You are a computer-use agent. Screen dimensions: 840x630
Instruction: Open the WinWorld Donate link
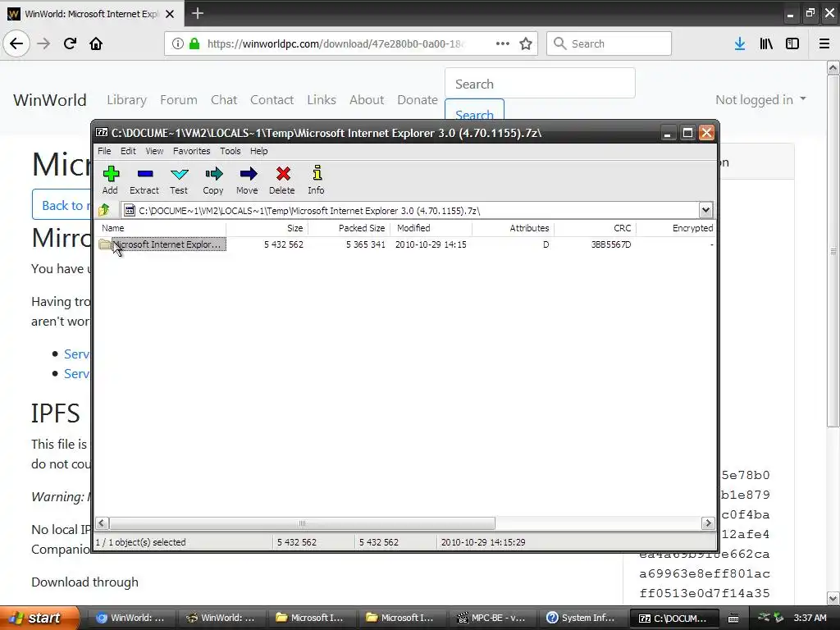418,99
